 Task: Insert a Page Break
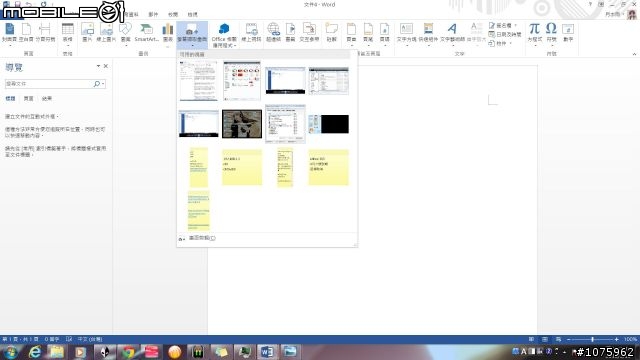pyautogui.click(x=45, y=33)
